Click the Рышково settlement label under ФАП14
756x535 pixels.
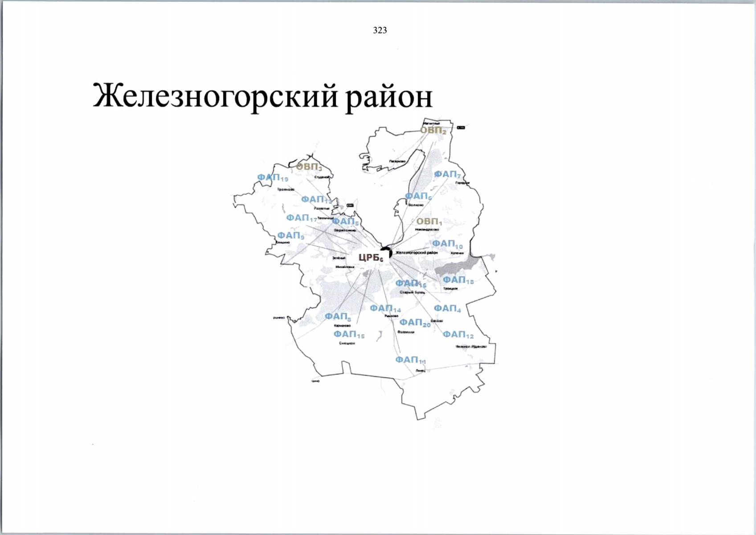point(392,316)
